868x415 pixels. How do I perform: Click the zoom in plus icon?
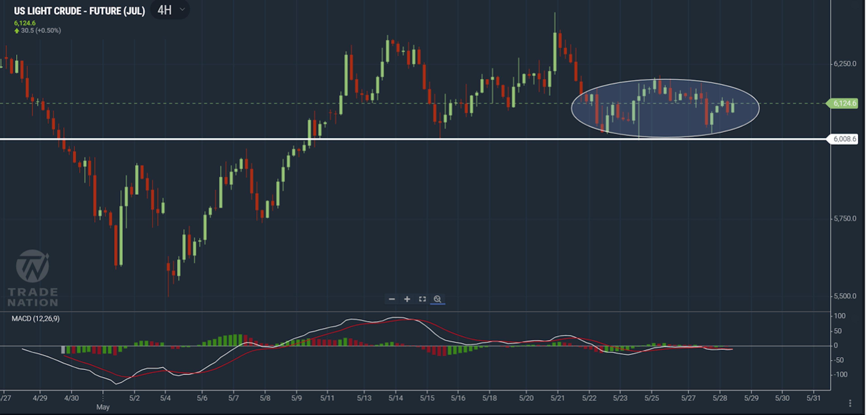point(407,299)
